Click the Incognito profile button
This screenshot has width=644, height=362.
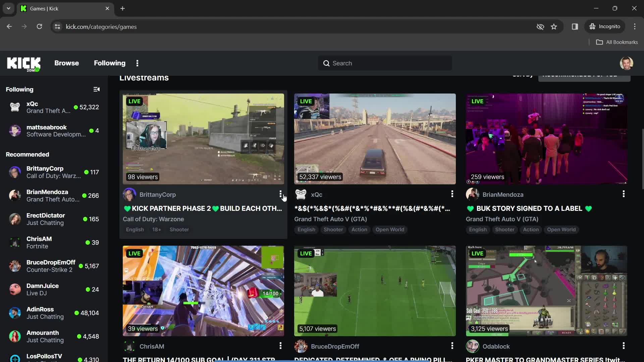605,26
